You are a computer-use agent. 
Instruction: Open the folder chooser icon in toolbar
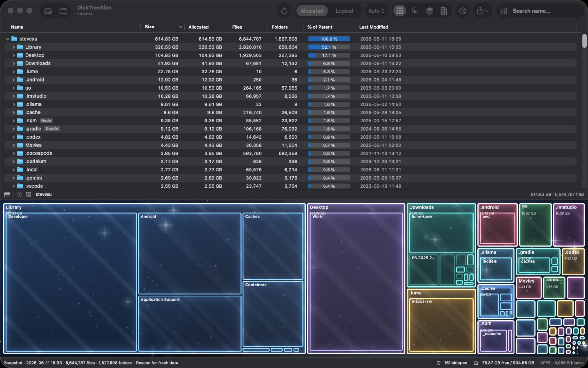tap(63, 11)
